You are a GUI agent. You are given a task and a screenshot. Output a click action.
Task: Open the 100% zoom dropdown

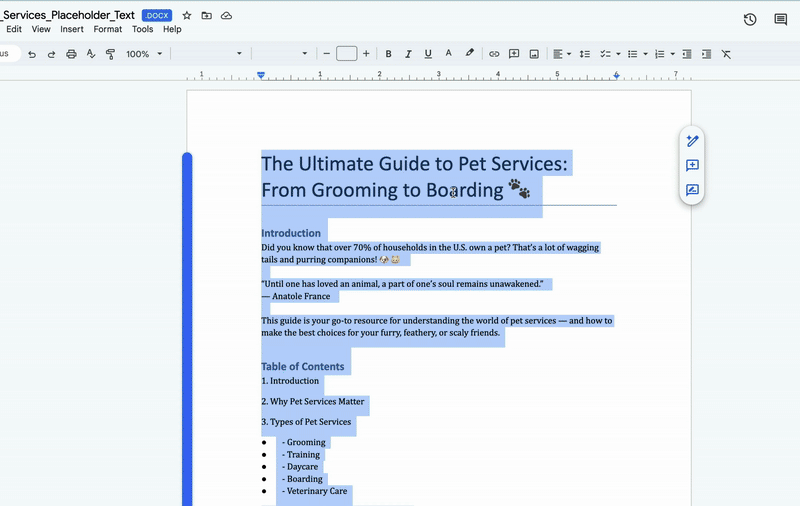(x=144, y=54)
